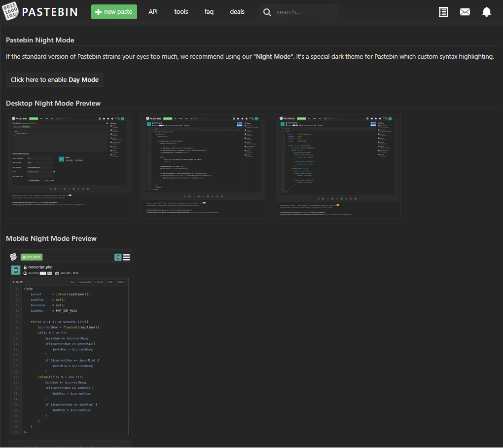Click hamburger menu icon in mobile preview
This screenshot has height=448, width=503.
[x=127, y=257]
